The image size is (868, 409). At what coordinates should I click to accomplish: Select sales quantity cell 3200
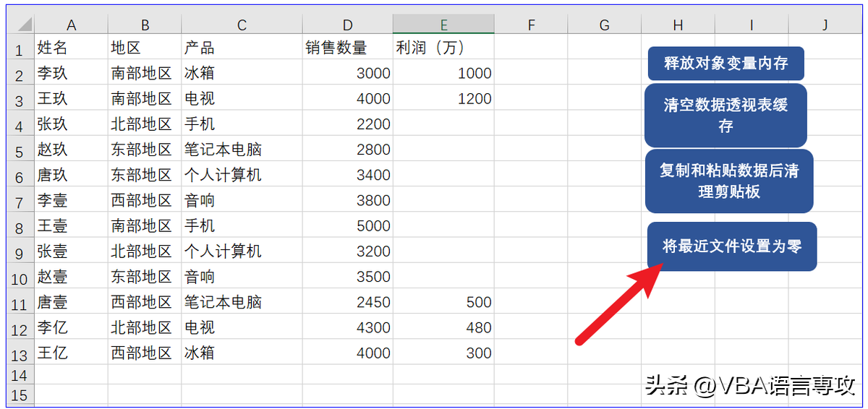point(348,251)
